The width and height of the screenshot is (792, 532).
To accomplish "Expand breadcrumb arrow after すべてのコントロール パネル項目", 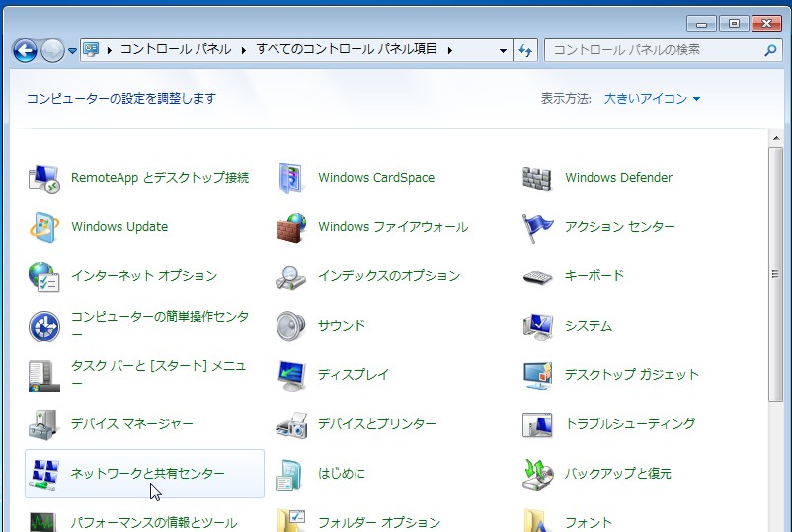I will (450, 50).
